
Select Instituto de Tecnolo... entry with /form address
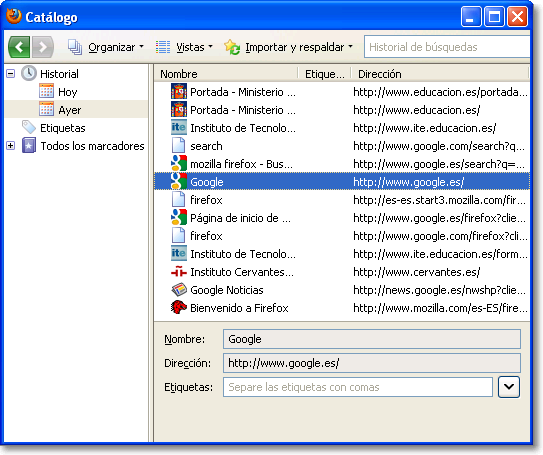click(342, 254)
